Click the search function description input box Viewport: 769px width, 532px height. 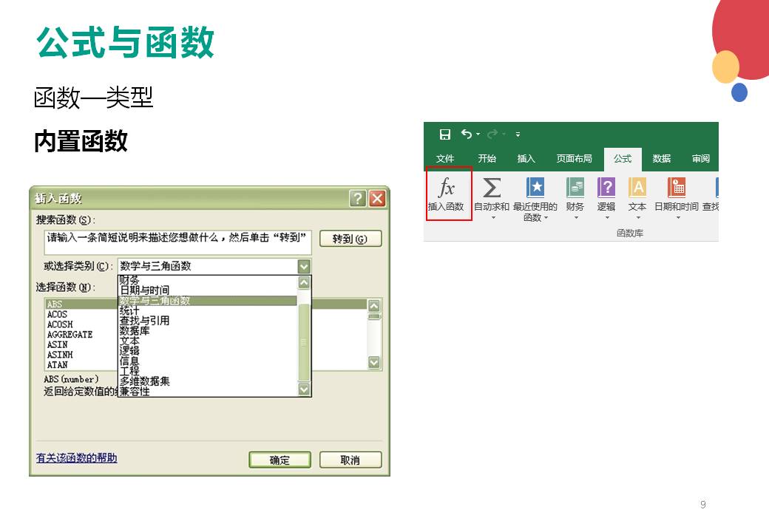coord(177,239)
